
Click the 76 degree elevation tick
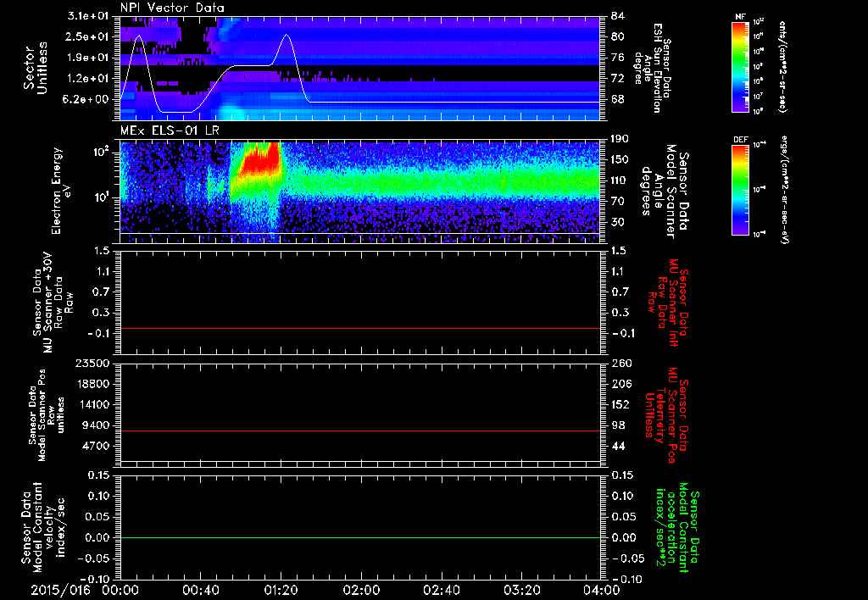pos(617,58)
